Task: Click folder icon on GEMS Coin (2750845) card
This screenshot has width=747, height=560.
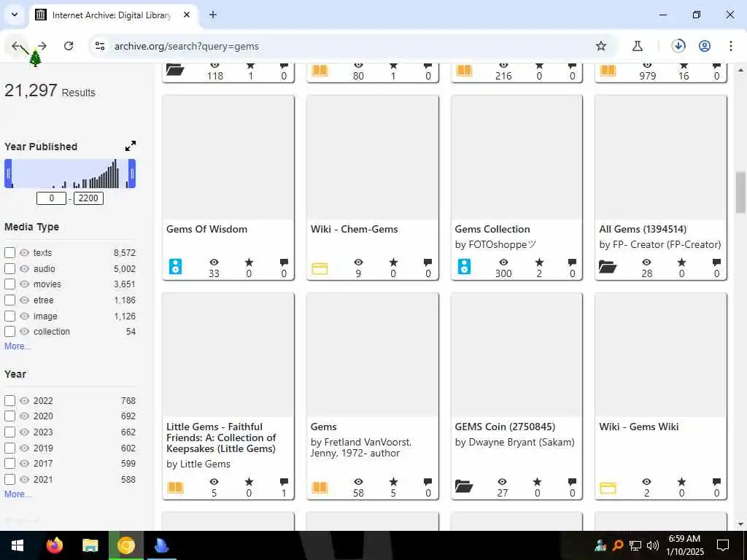Action: [463, 486]
